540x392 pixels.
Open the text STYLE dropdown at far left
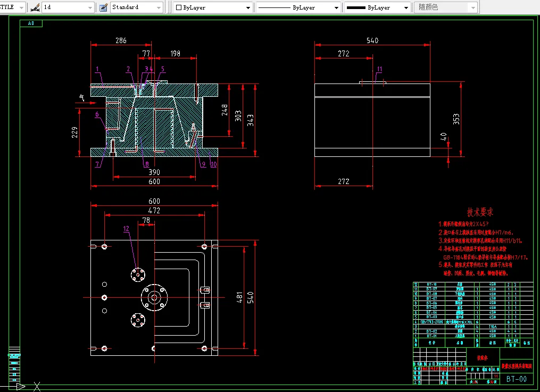pos(21,7)
